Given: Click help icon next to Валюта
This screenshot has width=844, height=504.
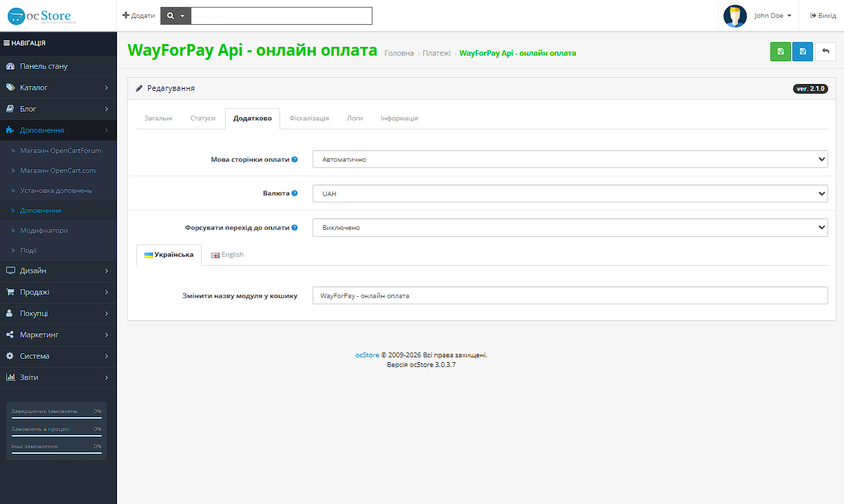Looking at the screenshot, I should 295,193.
